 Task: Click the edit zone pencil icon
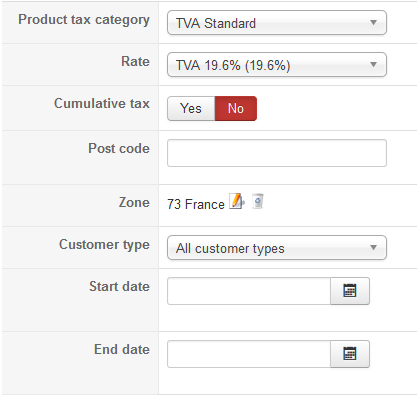[237, 201]
